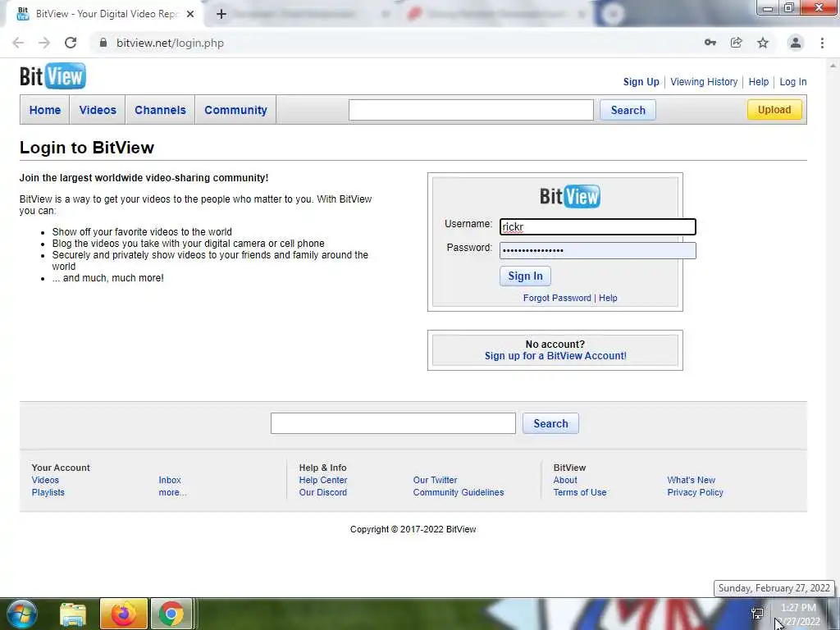Click the bottom Search button
This screenshot has height=630, width=840.
click(550, 423)
